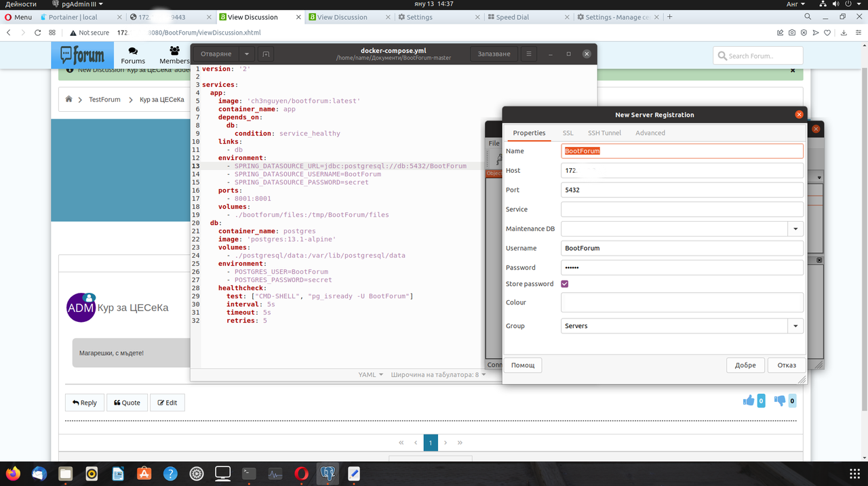Click the Отваряне open button

tap(216, 54)
